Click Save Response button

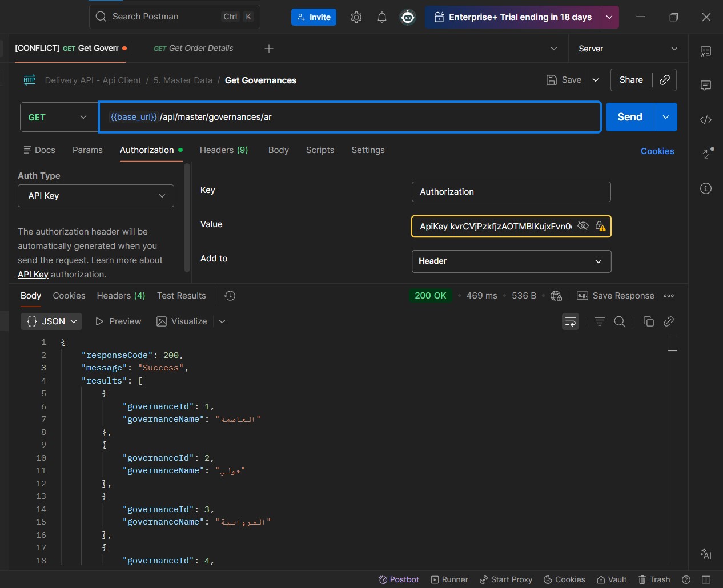(616, 296)
